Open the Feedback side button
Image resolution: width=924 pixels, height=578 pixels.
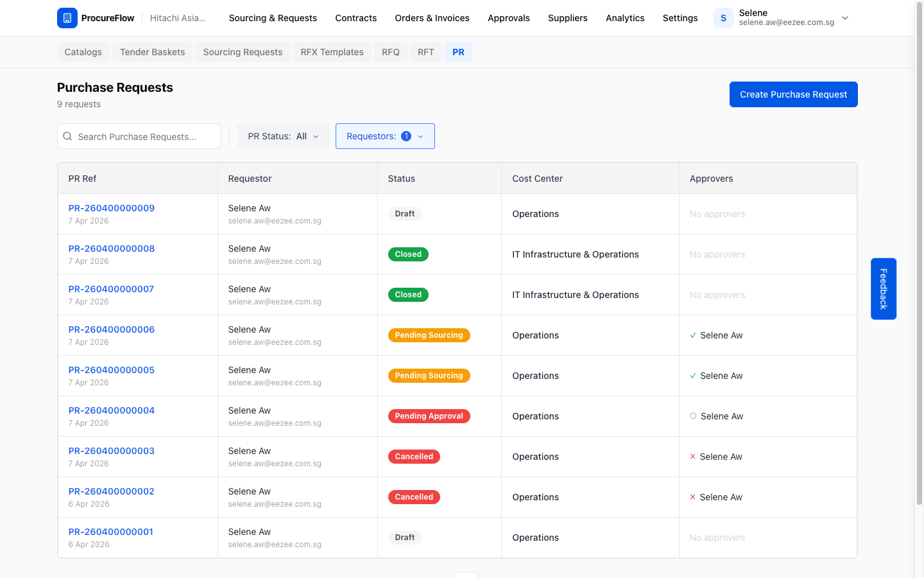pos(884,289)
